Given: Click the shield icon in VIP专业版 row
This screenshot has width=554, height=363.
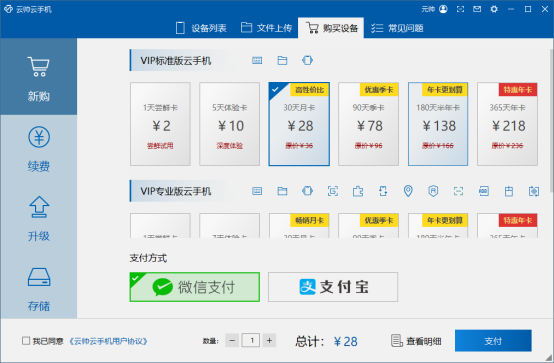Looking at the screenshot, I should [x=433, y=191].
